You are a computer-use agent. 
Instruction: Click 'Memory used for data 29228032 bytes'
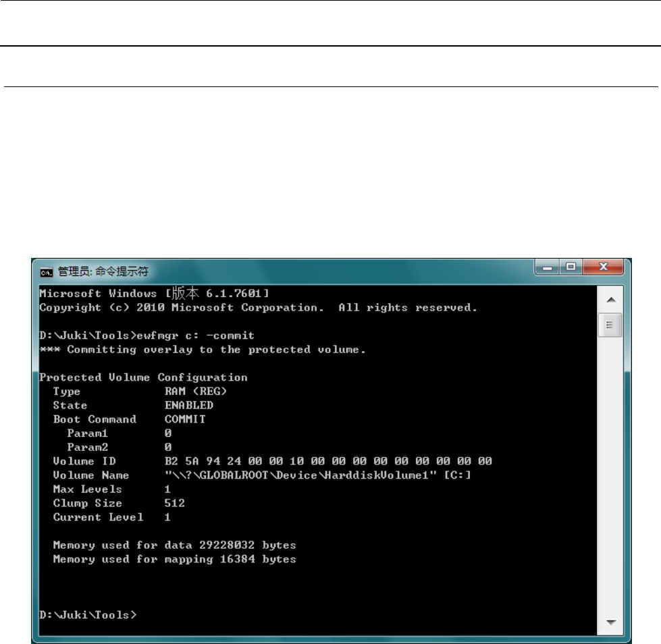174,545
